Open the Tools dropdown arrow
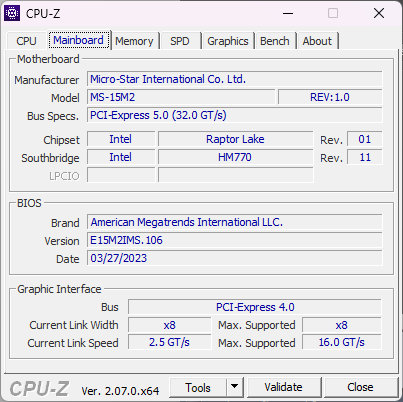Viewport: 403px width, 402px height. pos(235,387)
